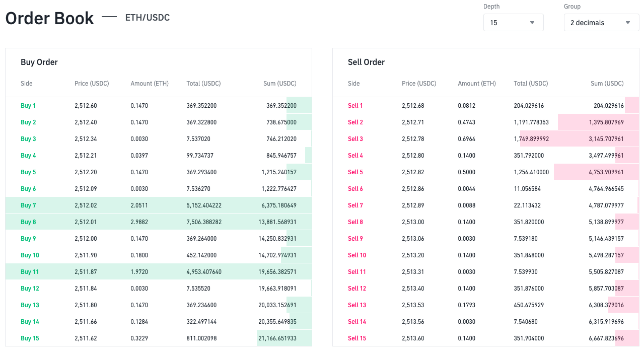Select the Sell 1 order row

tap(485, 105)
